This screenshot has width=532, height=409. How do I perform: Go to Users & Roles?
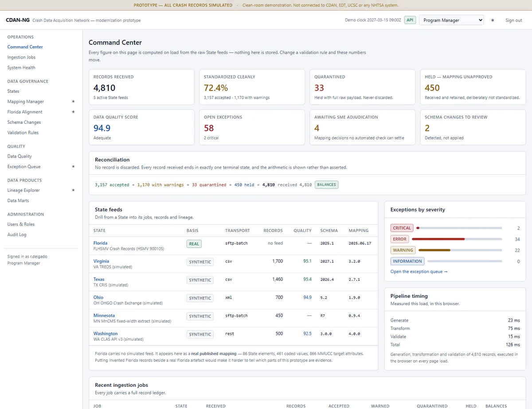21,224
